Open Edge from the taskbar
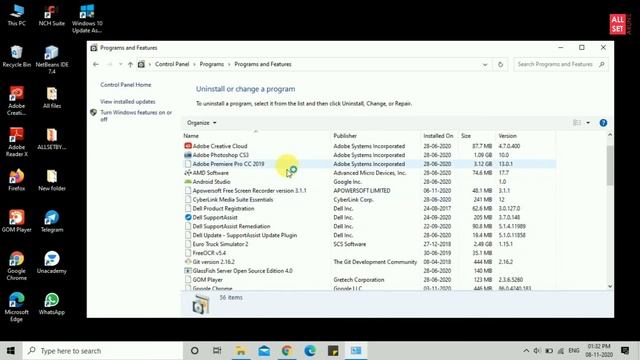Image resolution: width=640 pixels, height=360 pixels. point(310,351)
